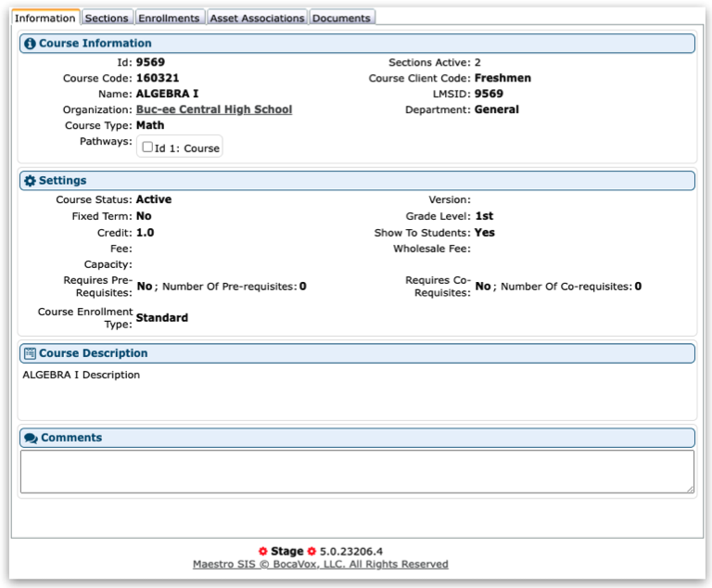Click the red gear icon right of Stage
The width and height of the screenshot is (712, 588).
click(x=311, y=551)
